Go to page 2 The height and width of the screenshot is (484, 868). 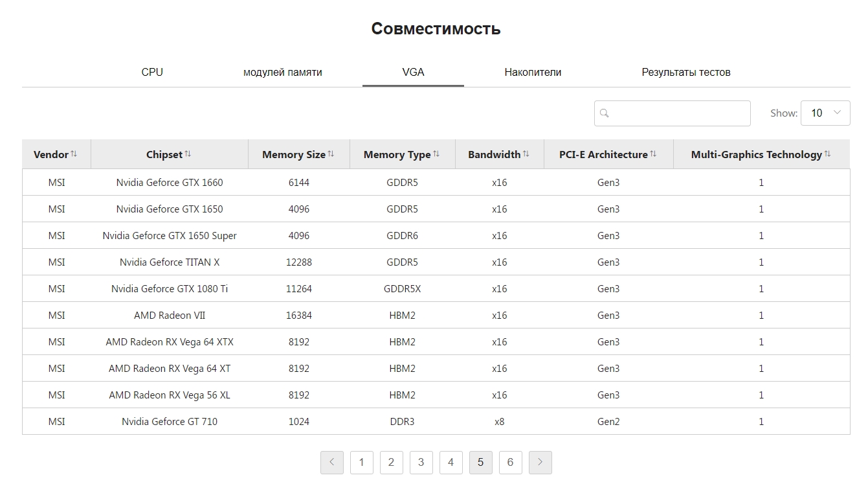[x=392, y=462]
